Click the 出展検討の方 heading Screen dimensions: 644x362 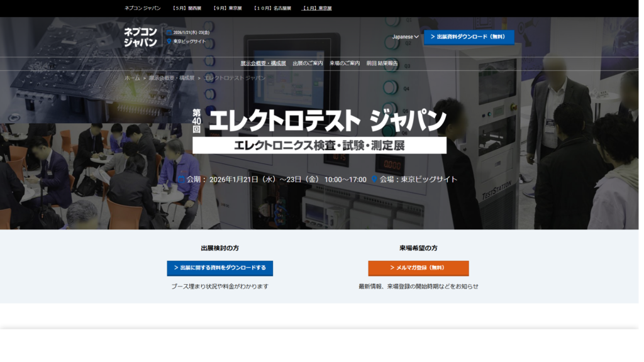pos(219,248)
